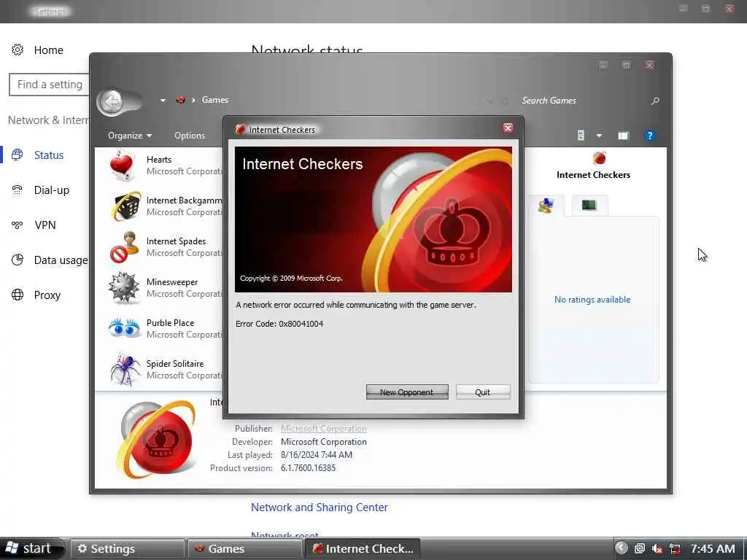
Task: Click the Internet Checkers dialog title icon
Action: [240, 129]
